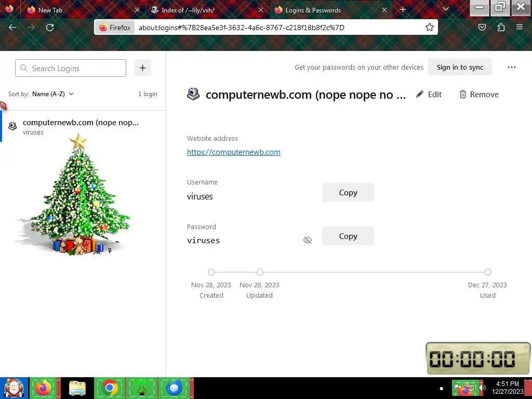Expand the list all tabs chevron
Viewport: 532px width, 399px height.
445,9
